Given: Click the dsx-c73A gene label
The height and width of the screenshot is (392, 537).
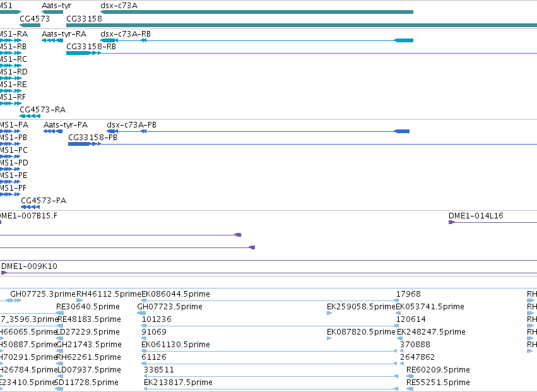Looking at the screenshot, I should (x=119, y=6).
